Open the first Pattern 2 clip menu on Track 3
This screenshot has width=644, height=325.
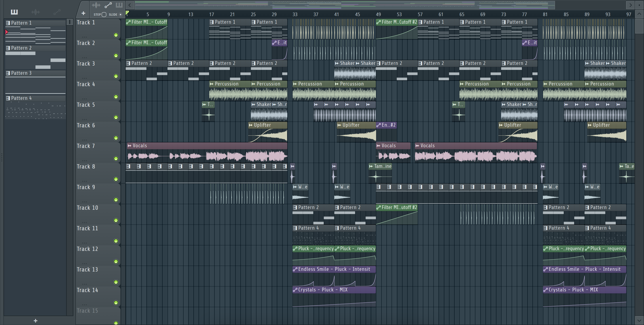(x=129, y=63)
